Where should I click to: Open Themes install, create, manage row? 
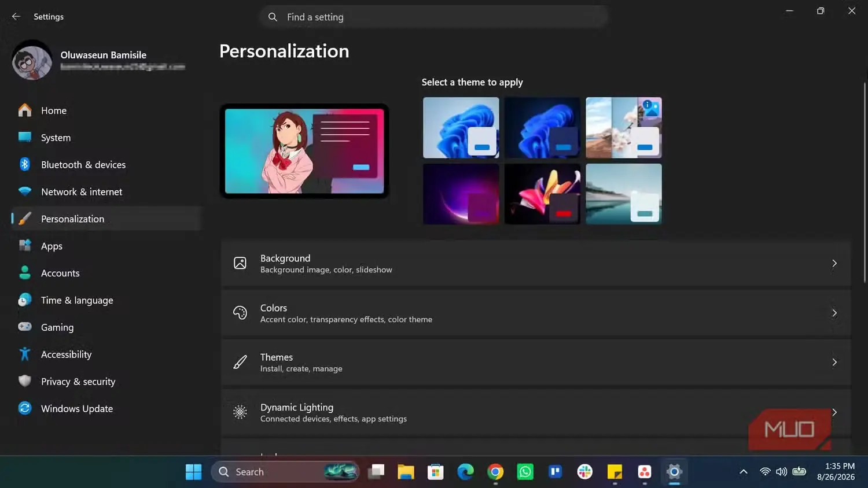[536, 363]
